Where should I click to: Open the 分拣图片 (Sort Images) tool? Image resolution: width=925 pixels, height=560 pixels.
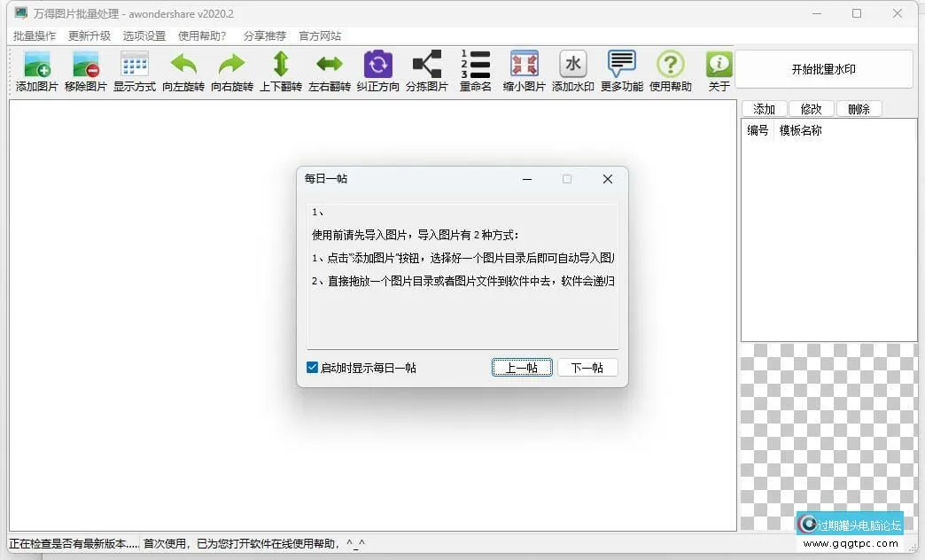pos(426,71)
